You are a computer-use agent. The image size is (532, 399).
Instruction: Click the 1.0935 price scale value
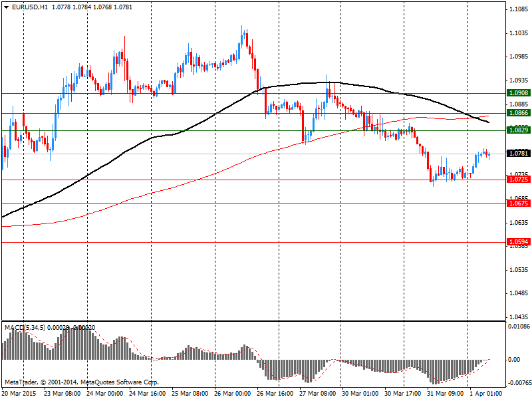coord(519,80)
